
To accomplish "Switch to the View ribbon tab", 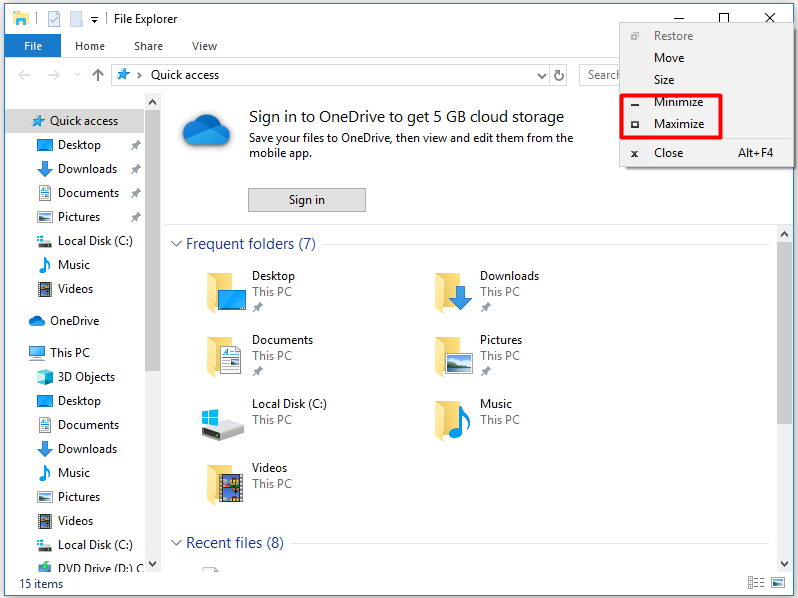I will coord(204,46).
